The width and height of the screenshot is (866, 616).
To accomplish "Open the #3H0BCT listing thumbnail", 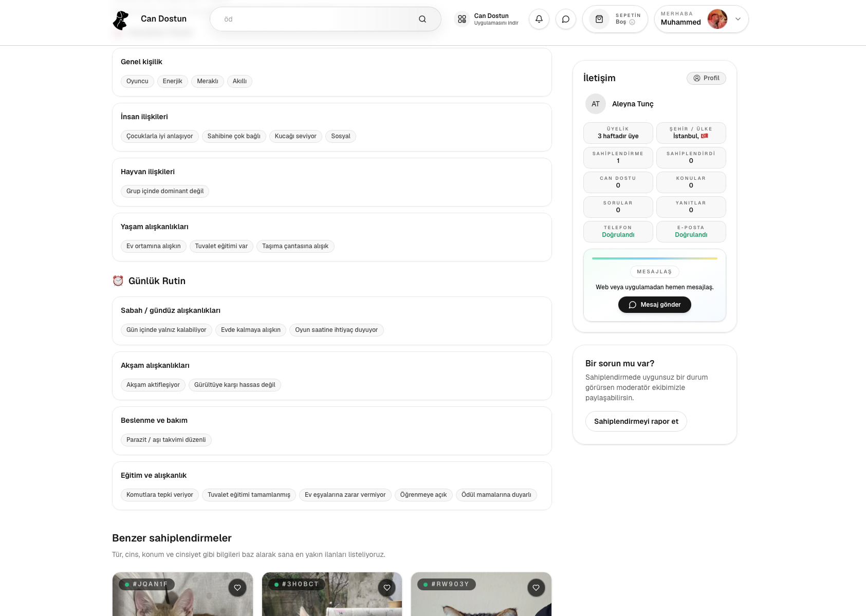I will click(332, 594).
